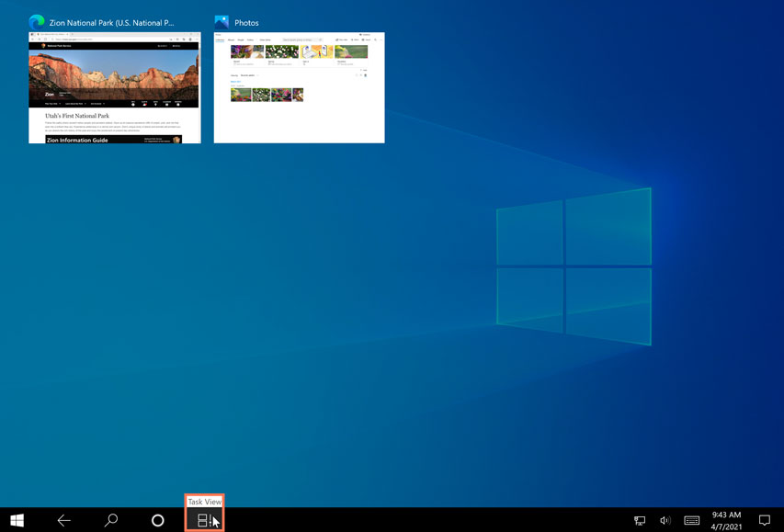Expand the Plan Your Visit menu on the Zion page
The image size is (784, 532).
click(52, 104)
